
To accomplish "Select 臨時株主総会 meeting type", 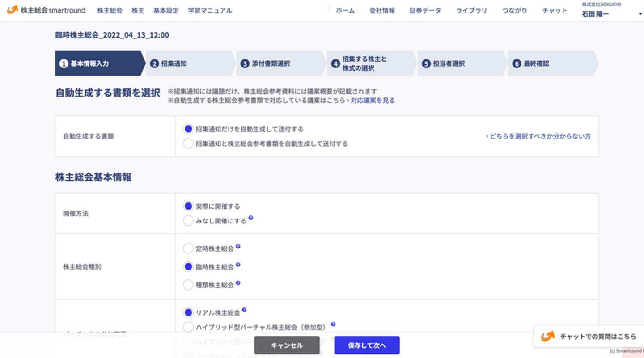I will [x=188, y=267].
